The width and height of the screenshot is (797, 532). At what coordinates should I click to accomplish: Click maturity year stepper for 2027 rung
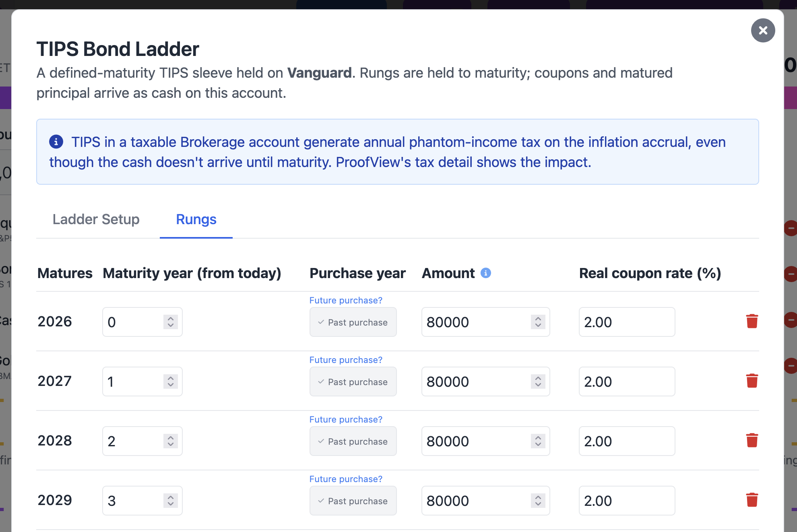(x=171, y=381)
